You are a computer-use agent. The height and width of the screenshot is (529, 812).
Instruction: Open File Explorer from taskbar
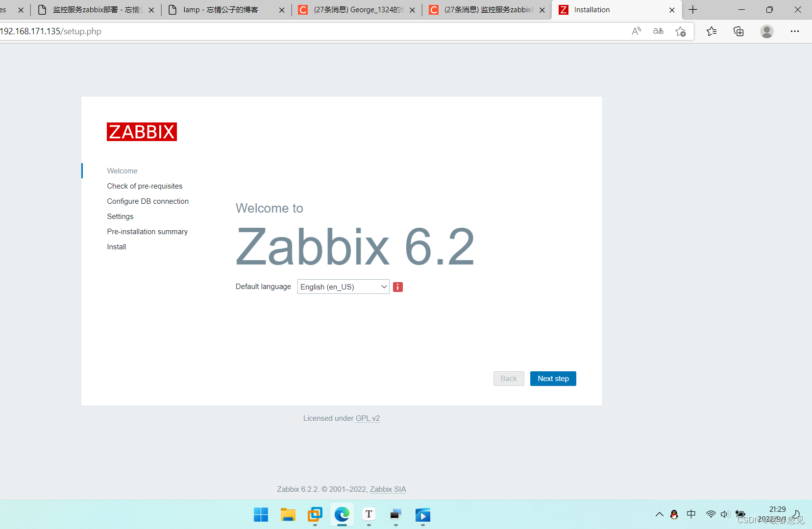[288, 515]
